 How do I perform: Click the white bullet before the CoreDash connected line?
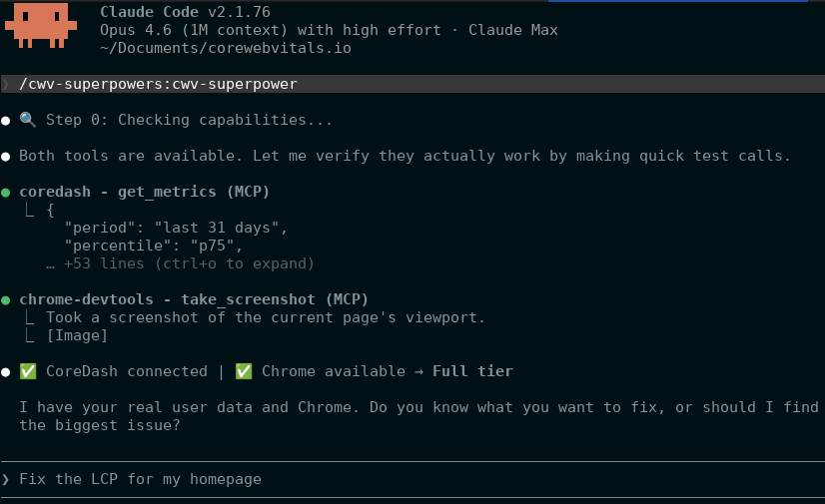(6, 372)
